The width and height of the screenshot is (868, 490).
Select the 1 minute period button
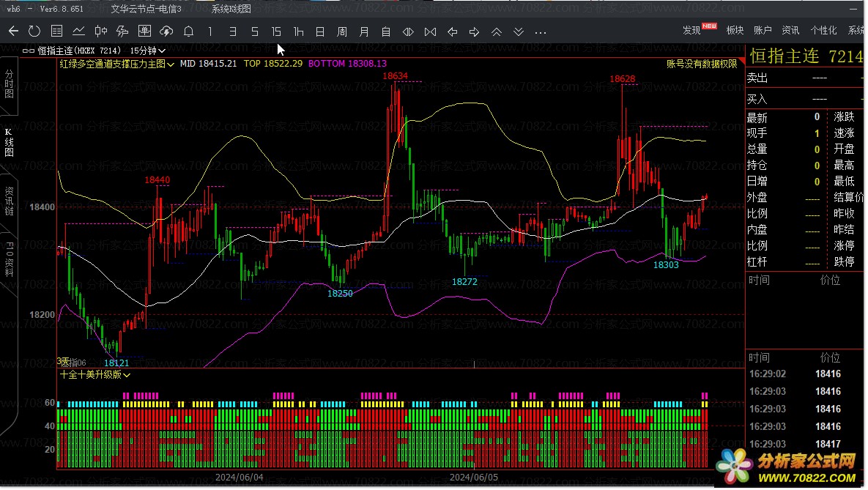(210, 31)
